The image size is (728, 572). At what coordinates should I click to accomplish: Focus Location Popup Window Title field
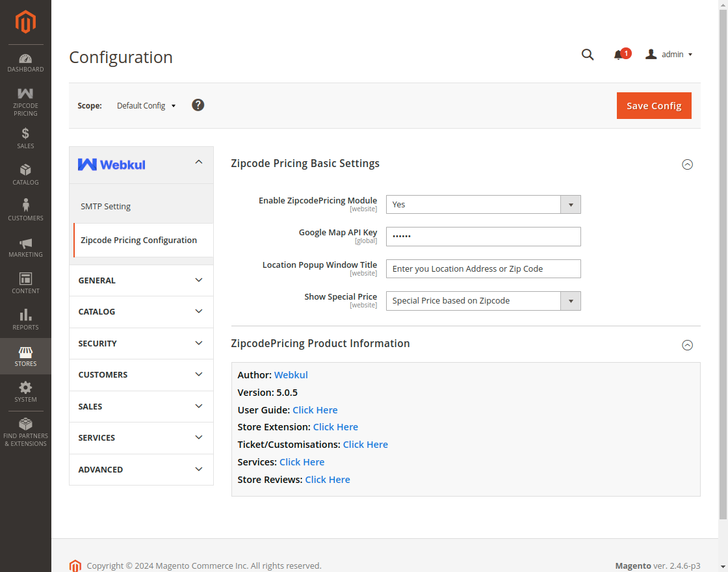pyautogui.click(x=484, y=269)
